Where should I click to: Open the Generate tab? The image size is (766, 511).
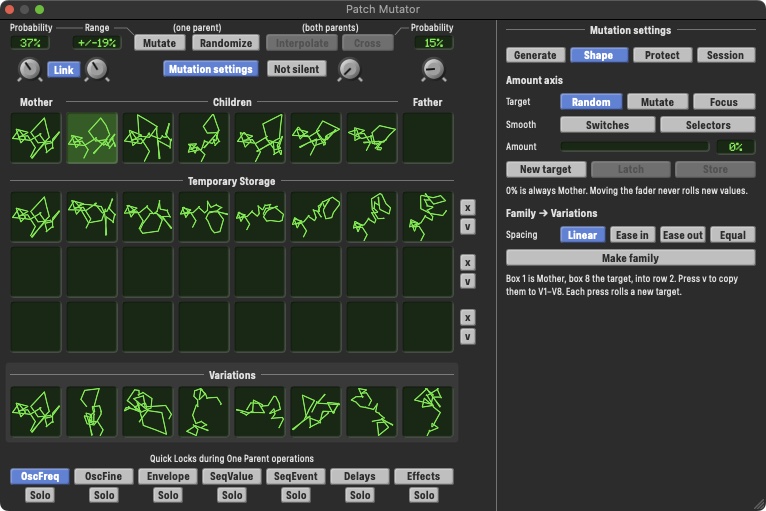point(535,55)
